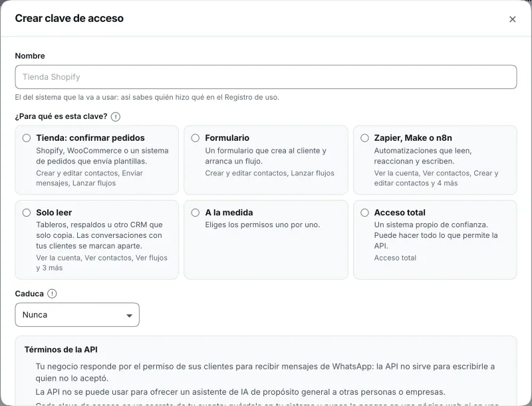Select Solo leer radio button
This screenshot has height=406, width=532.
(x=27, y=213)
